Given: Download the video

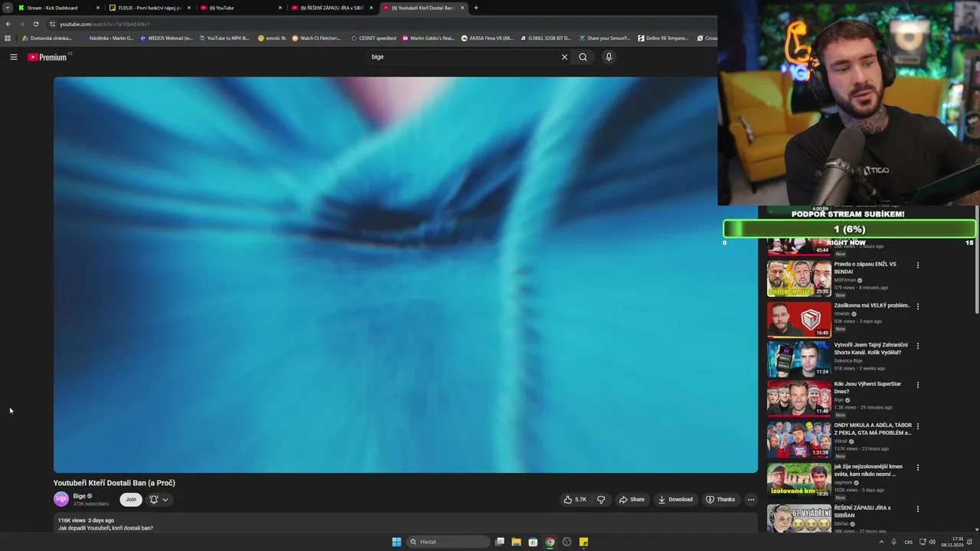Looking at the screenshot, I should [675, 500].
